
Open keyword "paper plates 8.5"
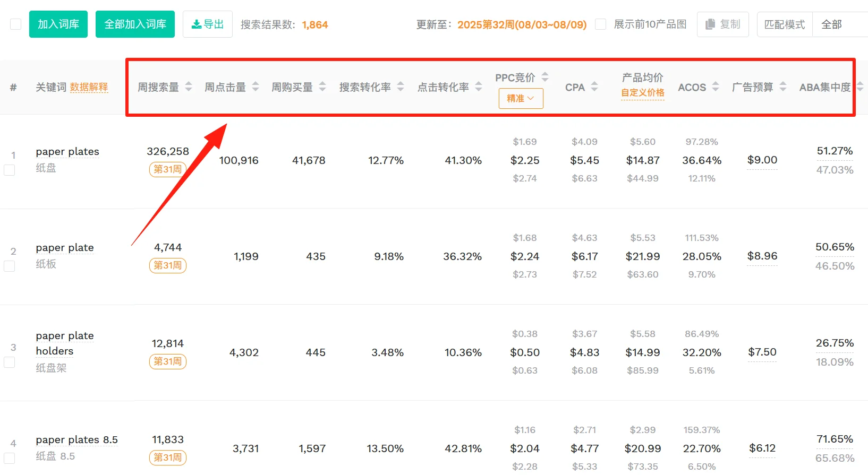click(x=77, y=440)
